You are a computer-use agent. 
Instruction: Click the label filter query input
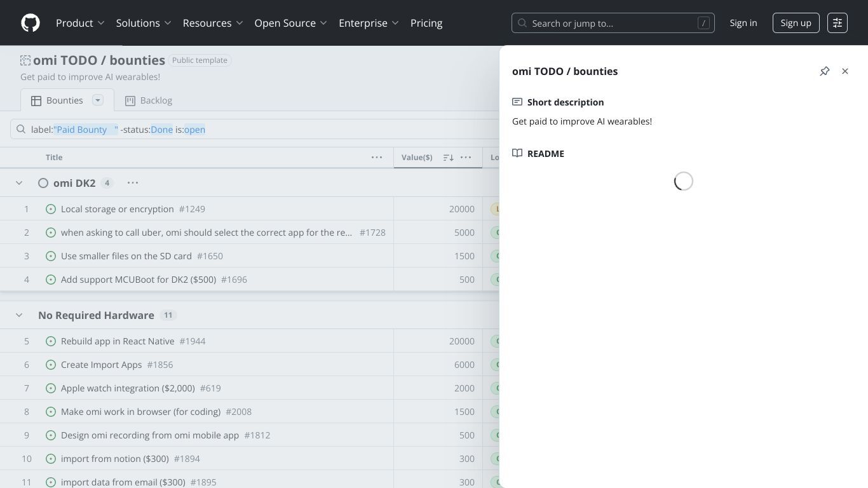pyautogui.click(x=264, y=130)
